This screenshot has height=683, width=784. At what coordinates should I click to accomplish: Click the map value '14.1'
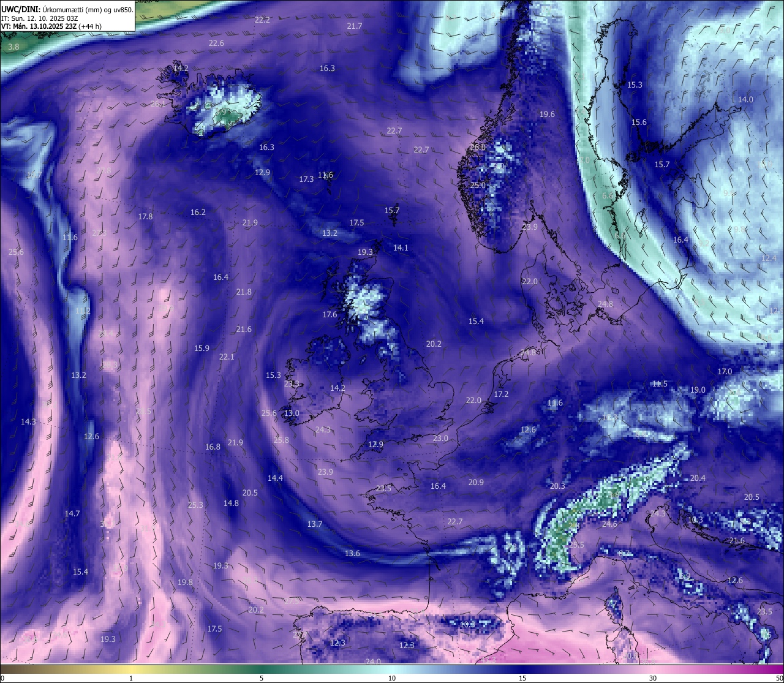click(401, 247)
